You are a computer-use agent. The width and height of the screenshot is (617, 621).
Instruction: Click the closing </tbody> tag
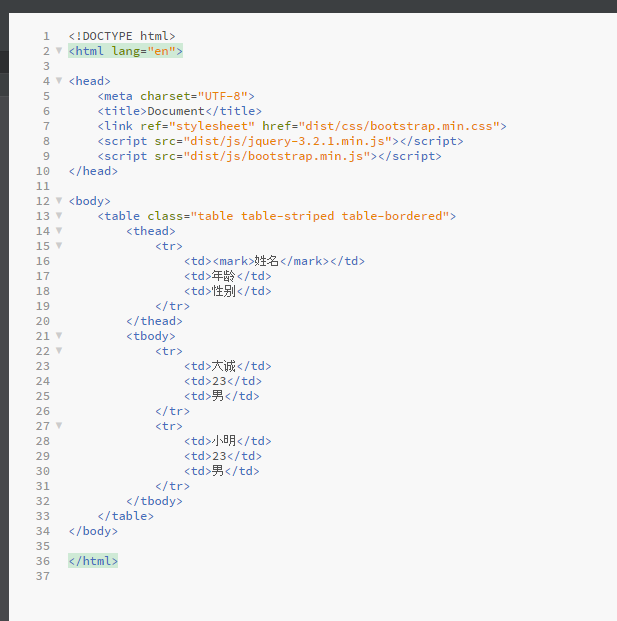(x=154, y=501)
